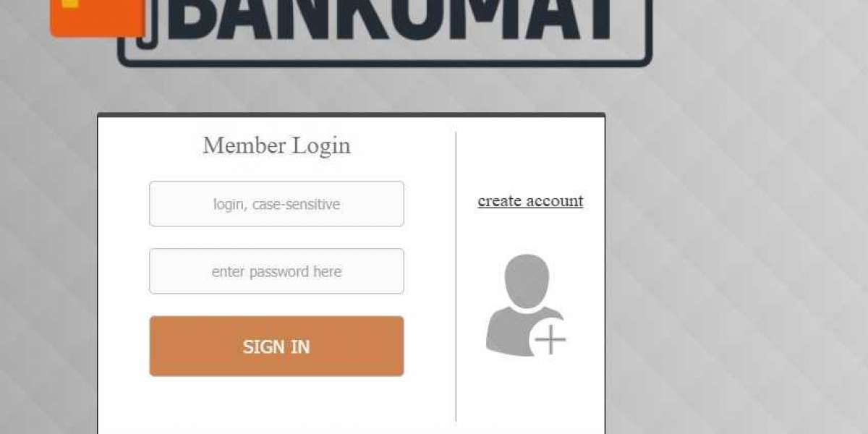Click the Member Login heading
The image size is (868, 434).
pyautogui.click(x=276, y=145)
